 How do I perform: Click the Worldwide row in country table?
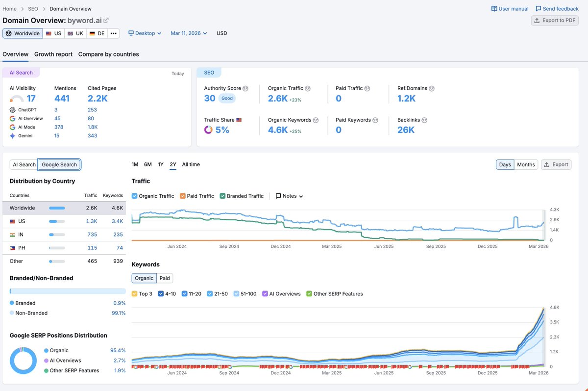click(x=64, y=208)
